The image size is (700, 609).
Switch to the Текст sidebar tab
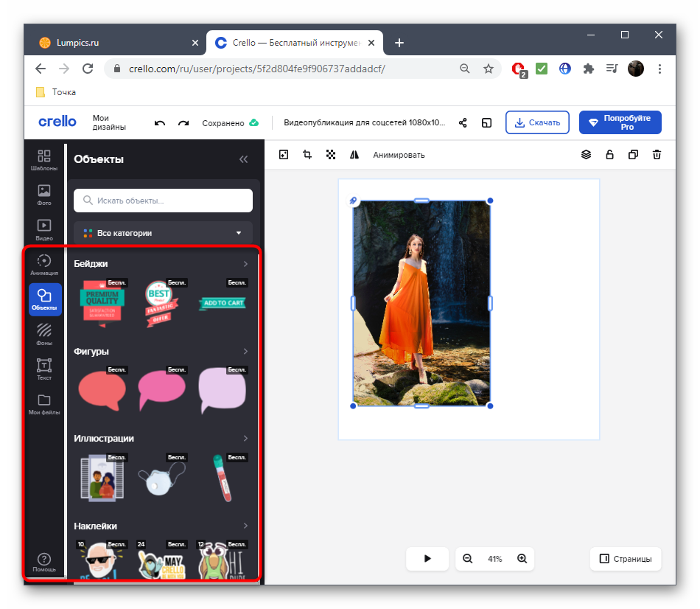[x=44, y=369]
